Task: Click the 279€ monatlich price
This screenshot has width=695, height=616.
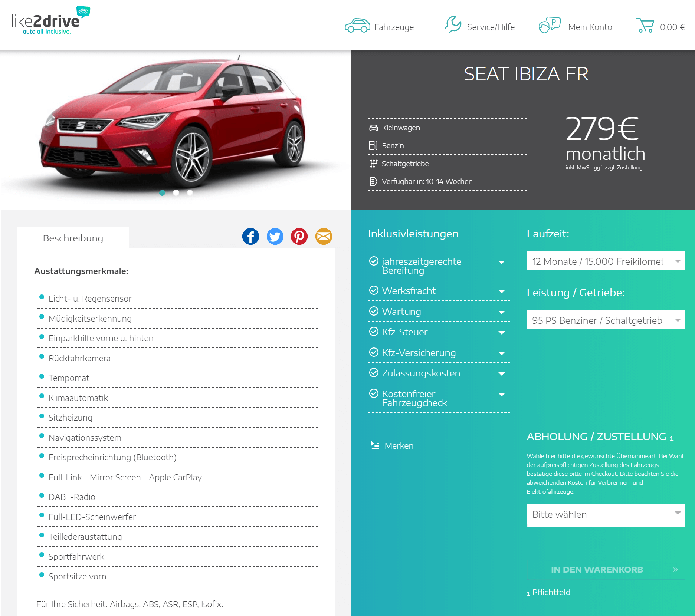Action: pos(605,139)
